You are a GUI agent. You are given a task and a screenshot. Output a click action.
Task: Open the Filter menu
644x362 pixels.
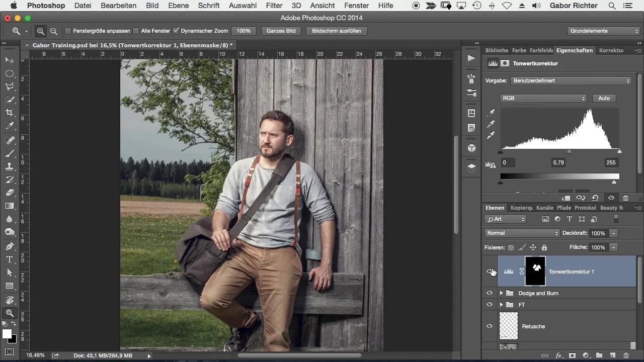point(274,6)
